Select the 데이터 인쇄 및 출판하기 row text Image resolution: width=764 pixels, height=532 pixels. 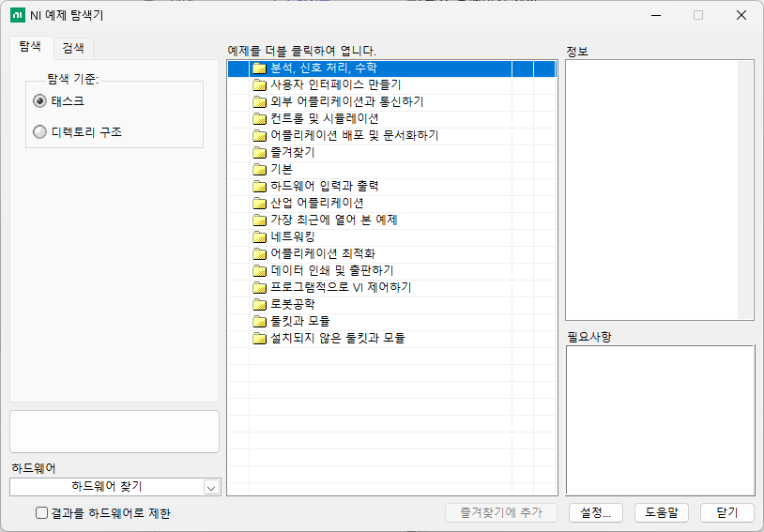(332, 270)
